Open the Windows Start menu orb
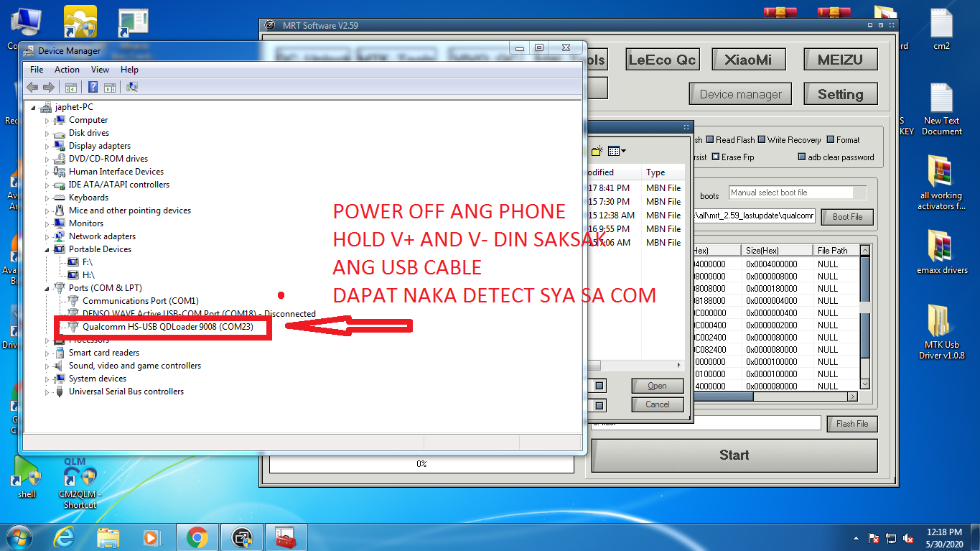The width and height of the screenshot is (980, 551). coord(19,537)
